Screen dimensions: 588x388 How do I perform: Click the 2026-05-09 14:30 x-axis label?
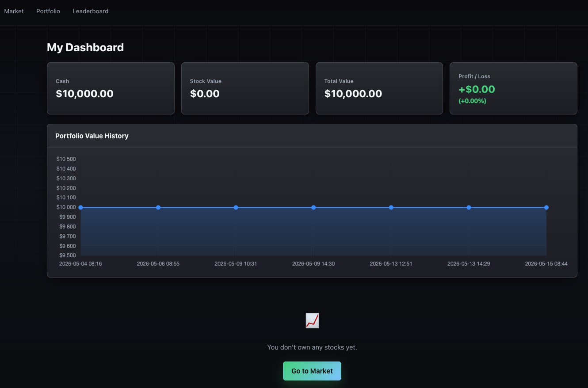tap(313, 264)
